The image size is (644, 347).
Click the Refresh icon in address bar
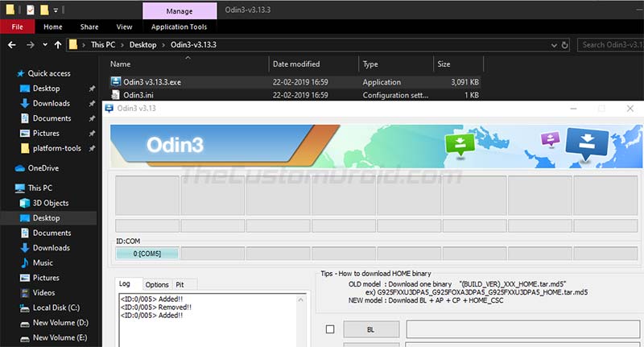pyautogui.click(x=565, y=45)
